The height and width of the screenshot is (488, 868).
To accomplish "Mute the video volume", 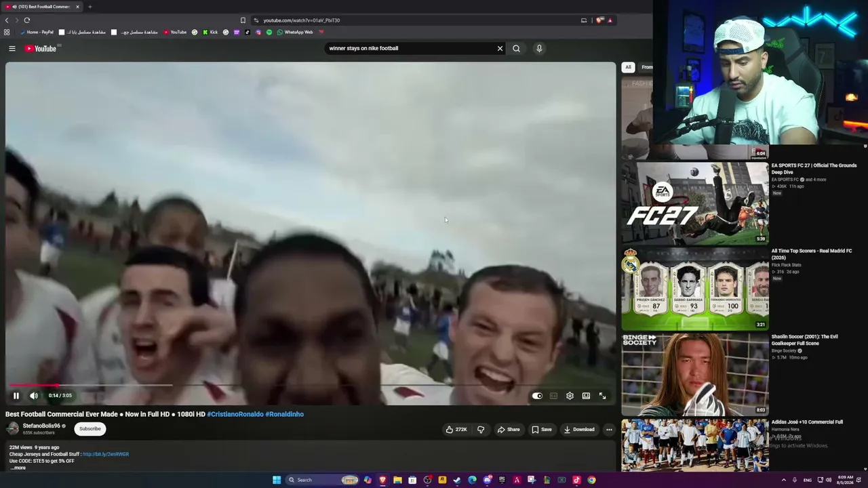I will click(x=34, y=396).
